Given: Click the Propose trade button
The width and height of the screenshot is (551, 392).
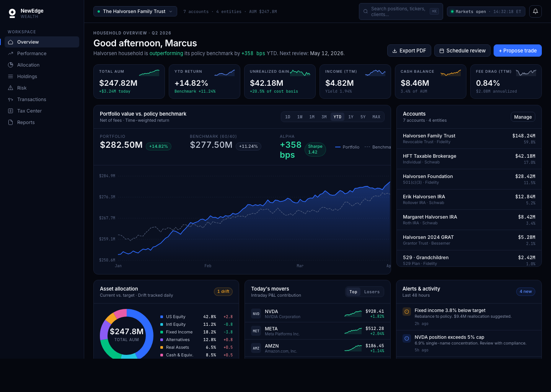Looking at the screenshot, I should tap(518, 51).
